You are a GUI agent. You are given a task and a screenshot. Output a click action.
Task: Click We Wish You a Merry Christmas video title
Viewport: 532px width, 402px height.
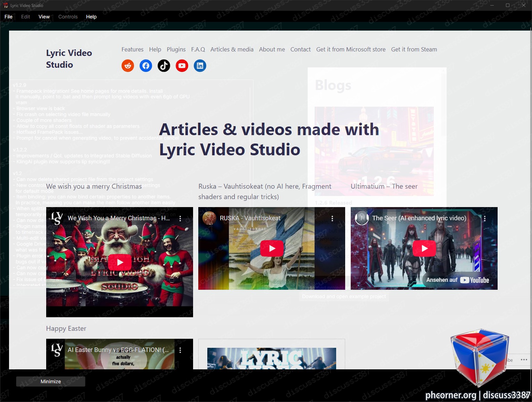point(119,218)
